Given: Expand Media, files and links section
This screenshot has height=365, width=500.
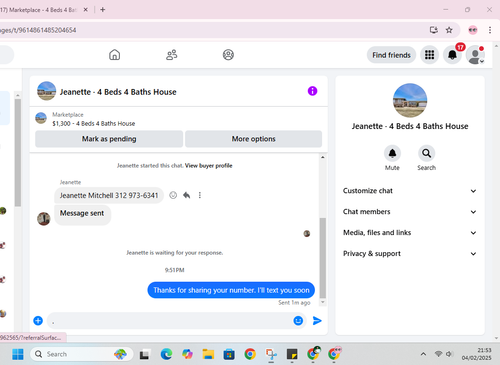Looking at the screenshot, I should (x=410, y=233).
